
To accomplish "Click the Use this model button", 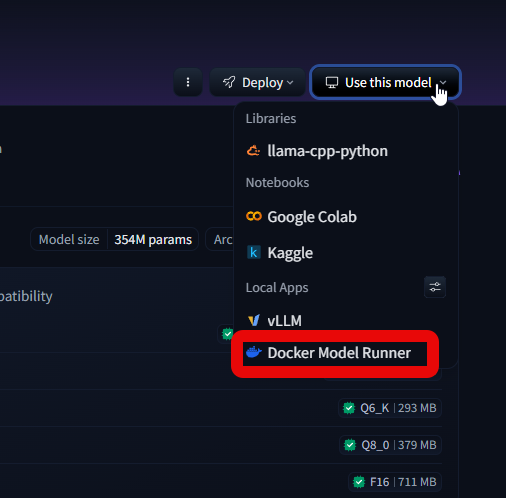I will [x=385, y=82].
